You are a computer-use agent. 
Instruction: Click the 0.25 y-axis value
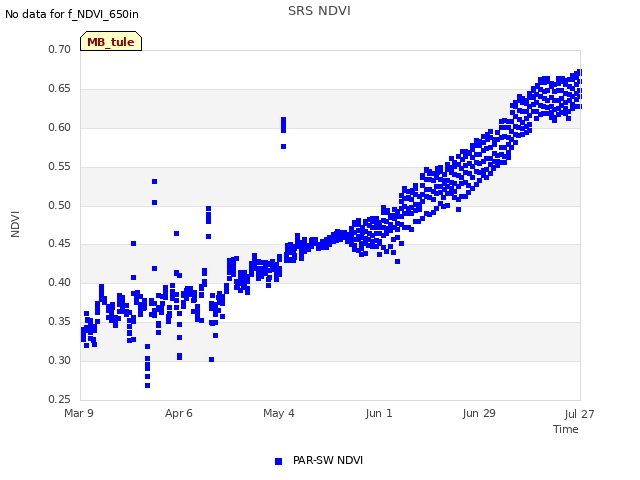pyautogui.click(x=60, y=399)
